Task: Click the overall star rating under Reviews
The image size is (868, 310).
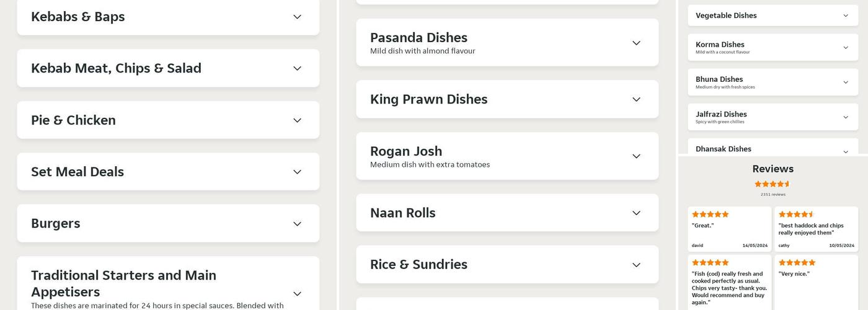Action: point(773,184)
